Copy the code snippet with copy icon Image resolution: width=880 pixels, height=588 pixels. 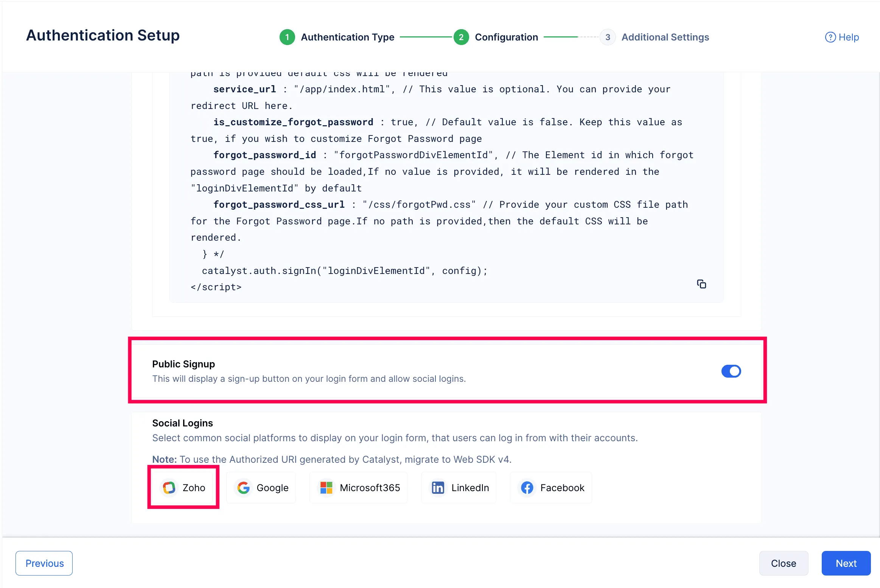(701, 284)
